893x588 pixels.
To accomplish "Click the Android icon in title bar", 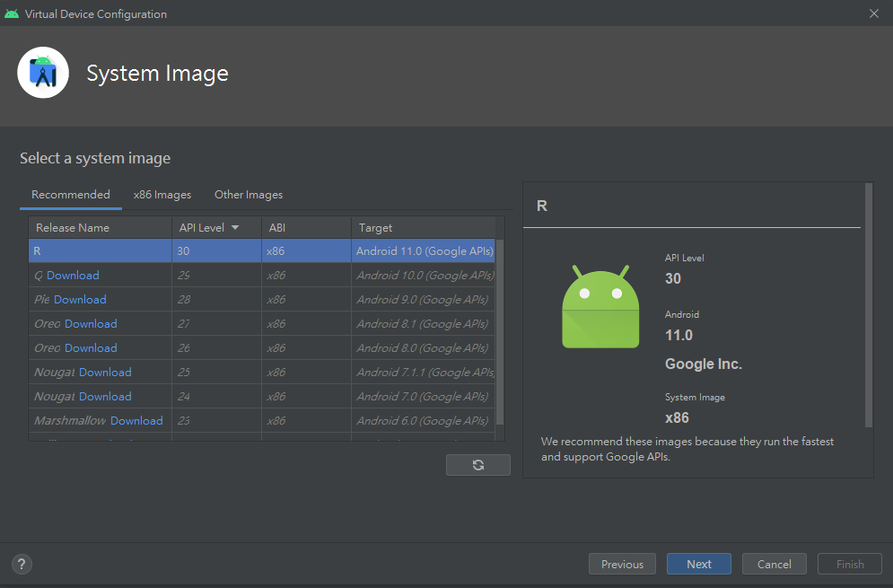I will click(x=12, y=13).
